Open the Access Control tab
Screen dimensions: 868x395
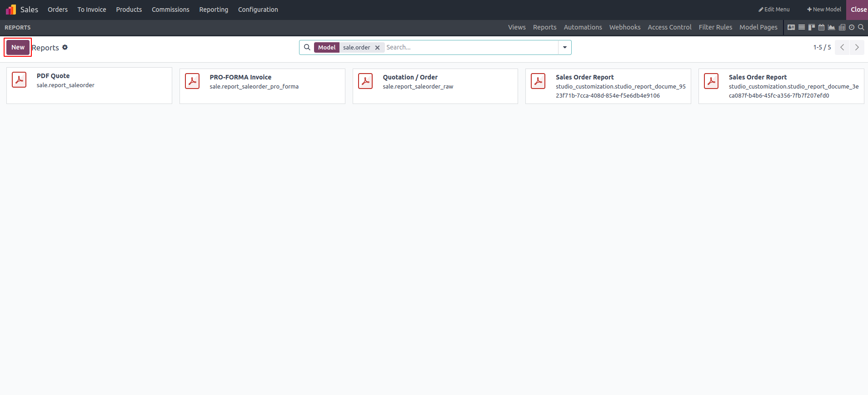click(x=669, y=27)
